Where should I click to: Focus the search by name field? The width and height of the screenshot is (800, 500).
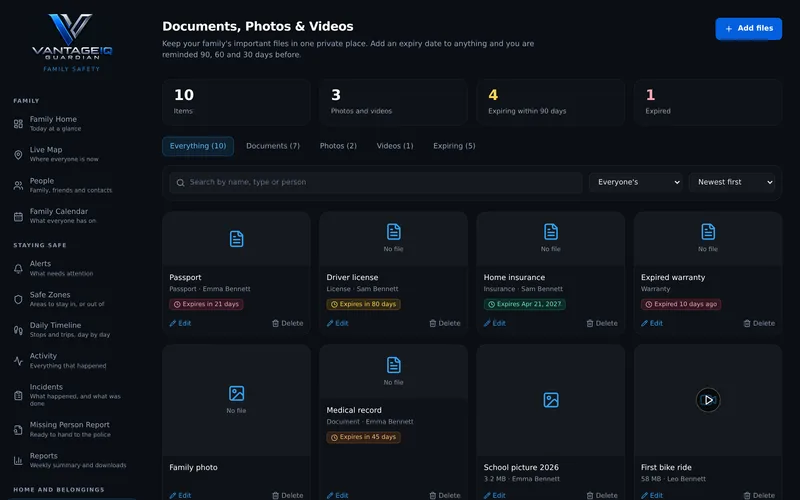(376, 183)
